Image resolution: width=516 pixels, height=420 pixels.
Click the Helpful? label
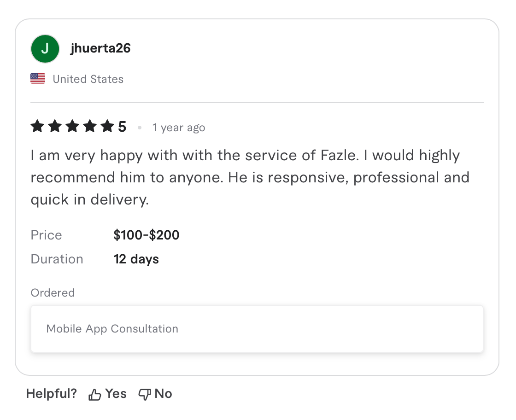coord(51,393)
